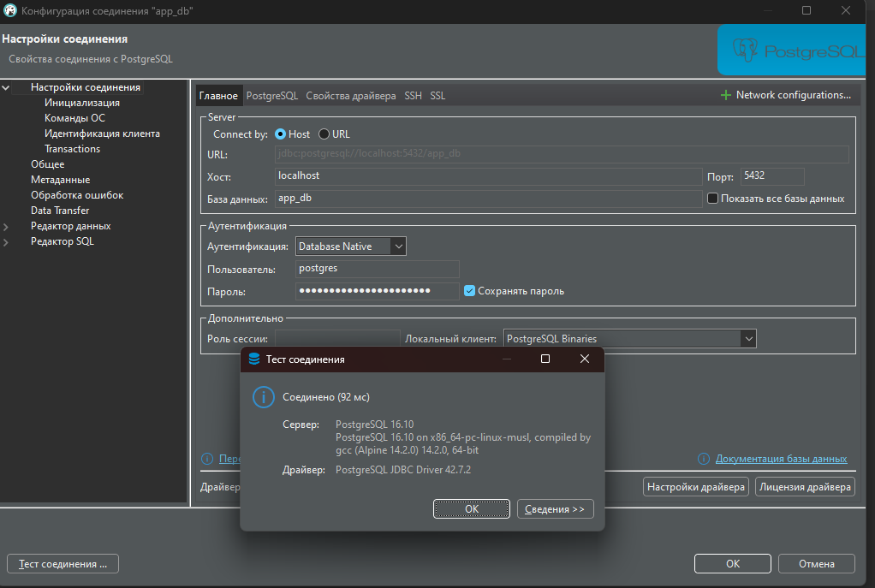Open the Свойства драйвера tab
The width and height of the screenshot is (875, 588).
pos(351,96)
